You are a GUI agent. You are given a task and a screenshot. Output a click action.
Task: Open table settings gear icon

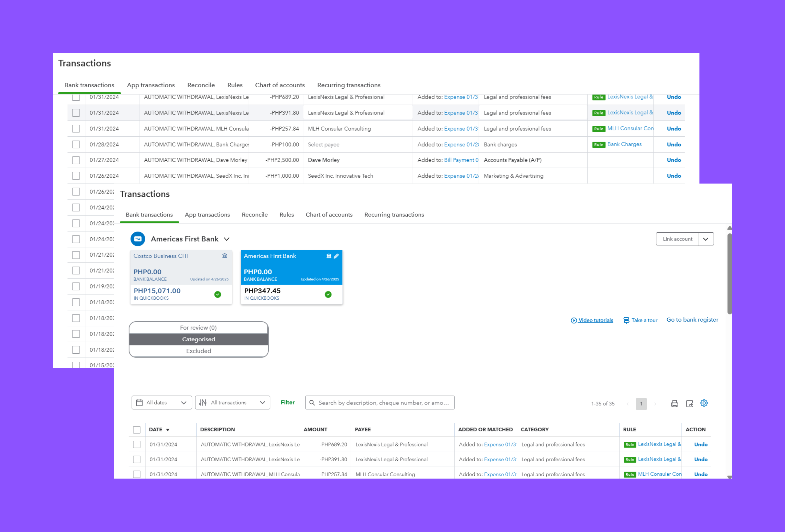(704, 403)
